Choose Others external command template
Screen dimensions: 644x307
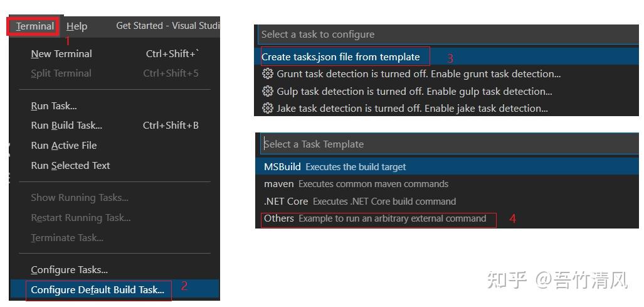click(447, 218)
